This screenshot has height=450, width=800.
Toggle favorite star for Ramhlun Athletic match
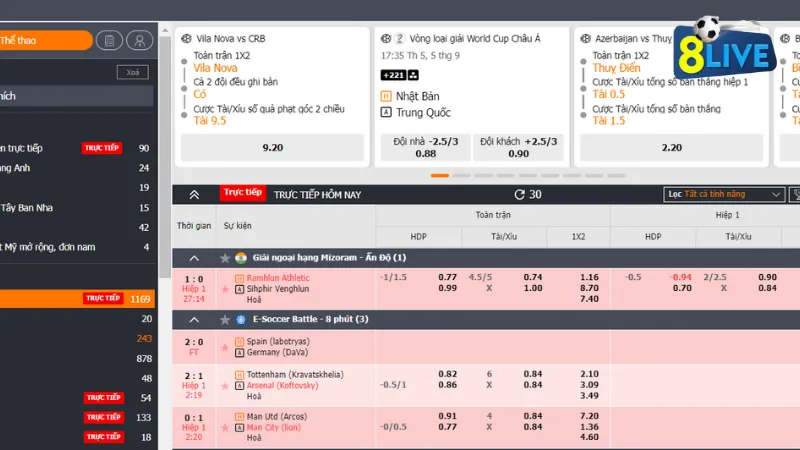pyautogui.click(x=225, y=288)
